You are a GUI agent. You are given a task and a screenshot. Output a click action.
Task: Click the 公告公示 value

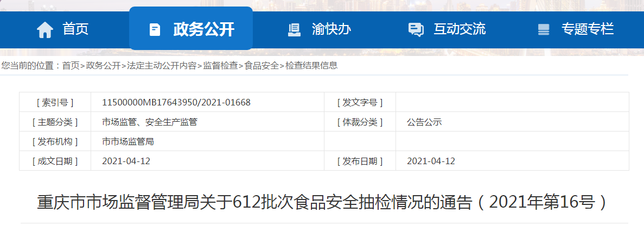click(x=424, y=122)
